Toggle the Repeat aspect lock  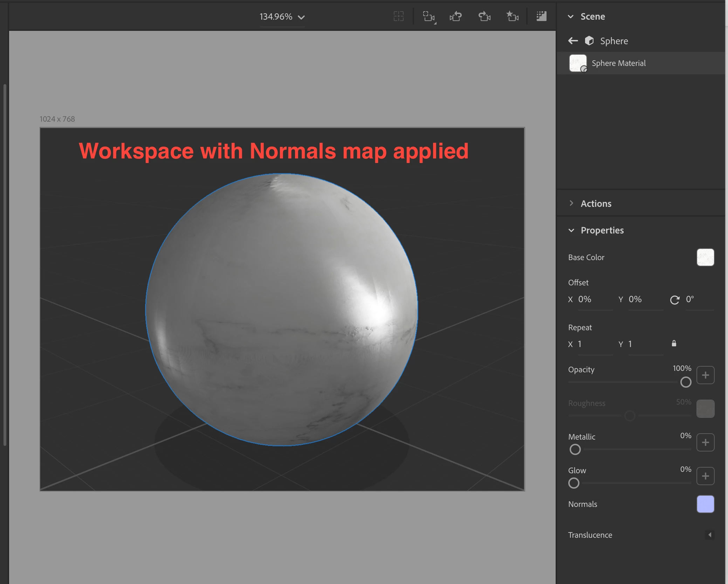pos(674,344)
